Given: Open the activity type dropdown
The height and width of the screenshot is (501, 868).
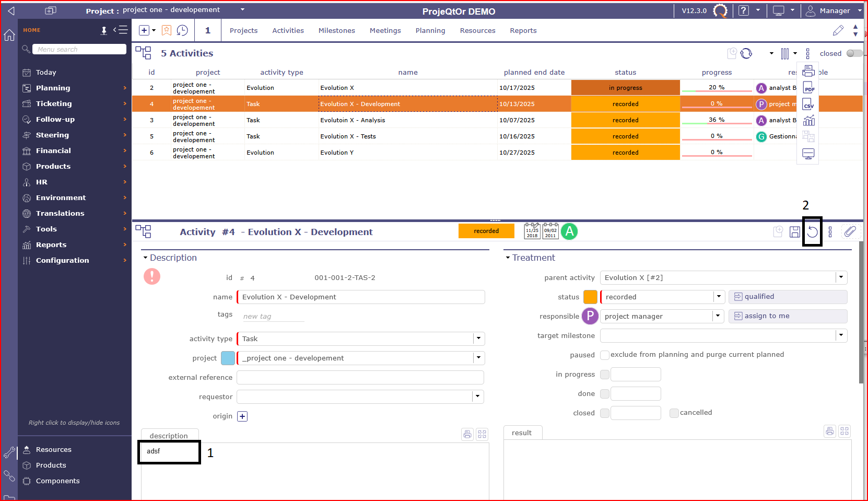Looking at the screenshot, I should (478, 339).
